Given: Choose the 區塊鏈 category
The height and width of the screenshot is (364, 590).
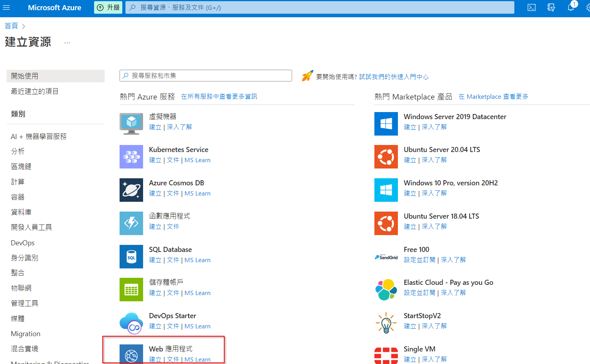Looking at the screenshot, I should coord(21,167).
